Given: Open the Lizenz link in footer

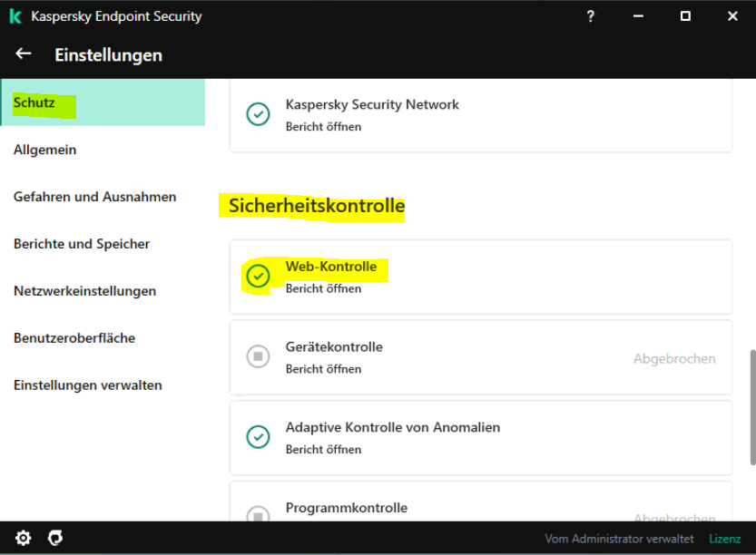Looking at the screenshot, I should pos(724,539).
